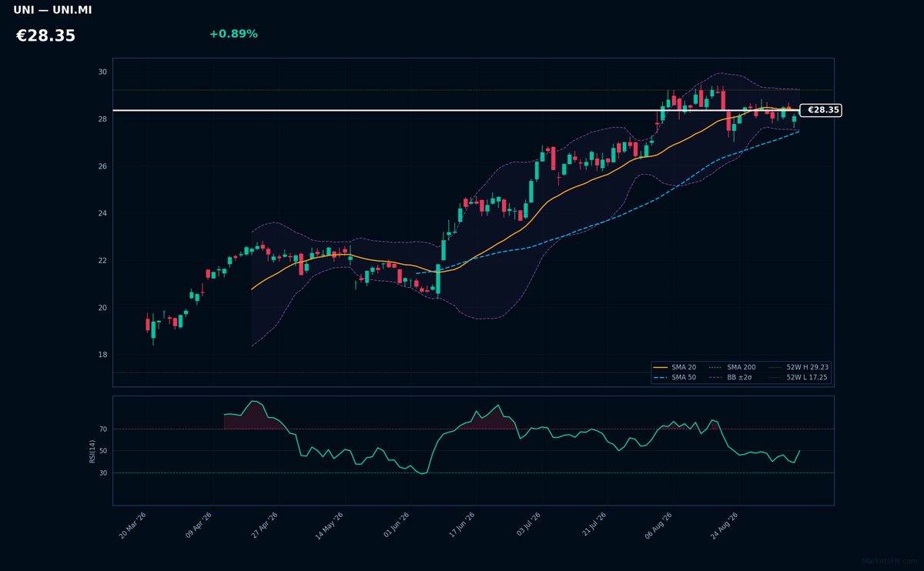Click the 26 price axis label
This screenshot has width=924, height=571.
coord(102,166)
